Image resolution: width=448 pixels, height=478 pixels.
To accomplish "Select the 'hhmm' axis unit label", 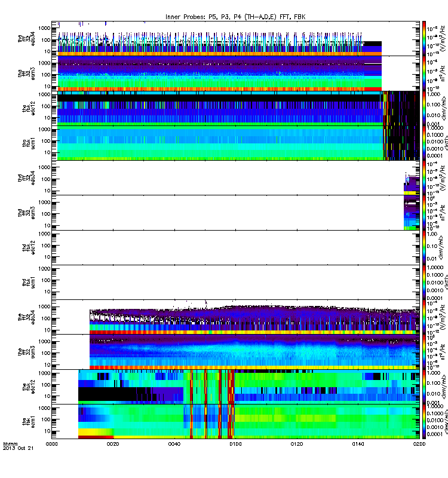I will click(10, 444).
